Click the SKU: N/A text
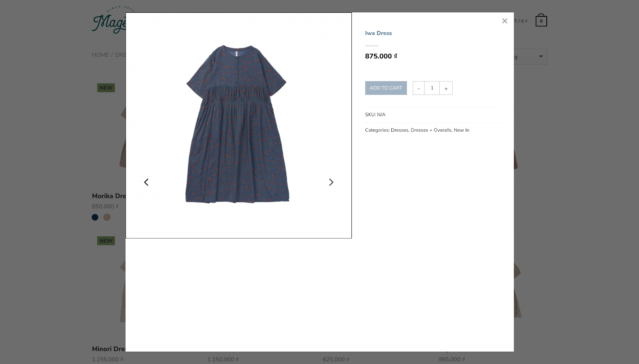Screen dimensions: 639x364 pos(375,115)
